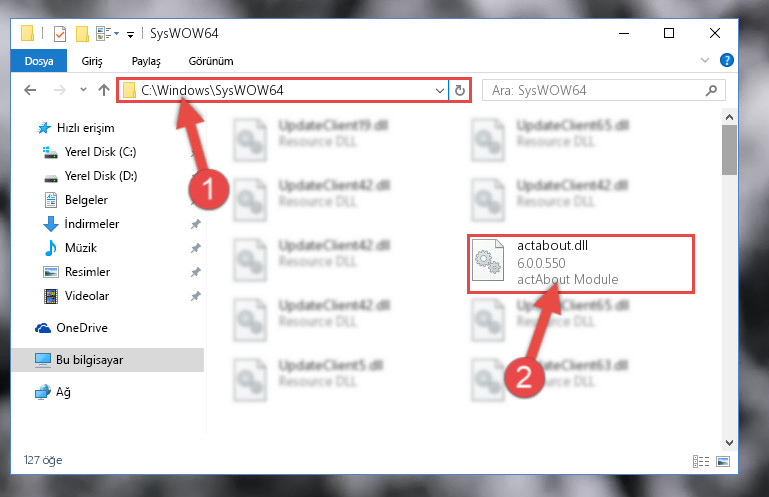Viewport: 769px width, 497px height.
Task: Select the actabout.dll file
Action: 581,264
